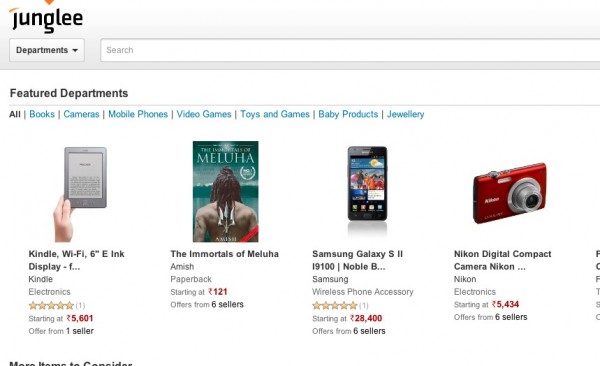This screenshot has height=366, width=600.
Task: Click the Samsung Galaxy S II phone image
Action: tap(367, 186)
